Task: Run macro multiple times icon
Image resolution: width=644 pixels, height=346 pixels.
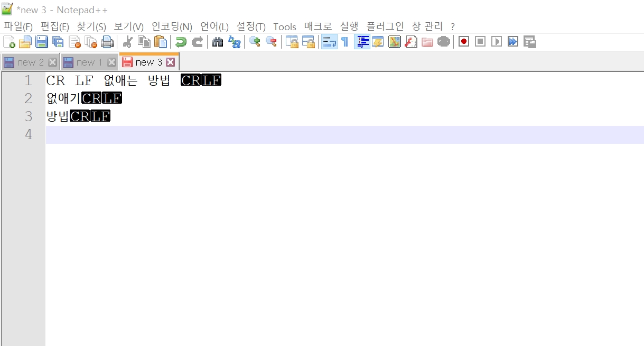Action: pyautogui.click(x=513, y=42)
